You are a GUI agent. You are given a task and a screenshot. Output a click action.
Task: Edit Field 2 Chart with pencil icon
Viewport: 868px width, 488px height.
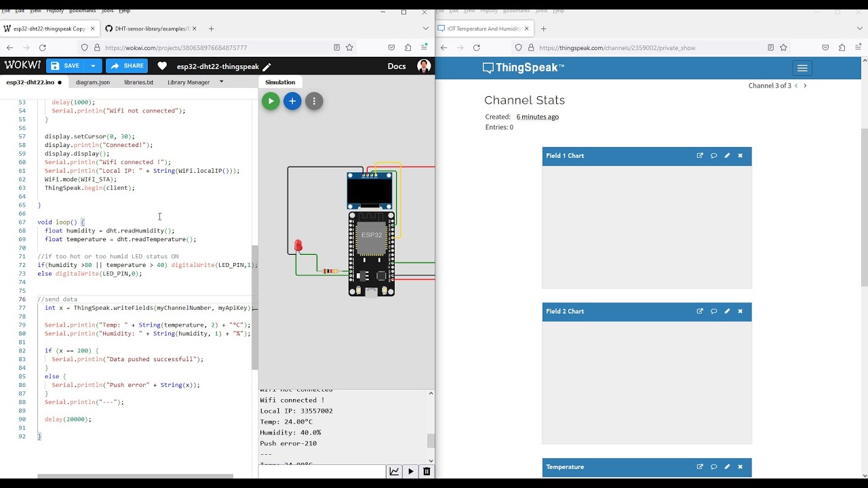(x=727, y=311)
